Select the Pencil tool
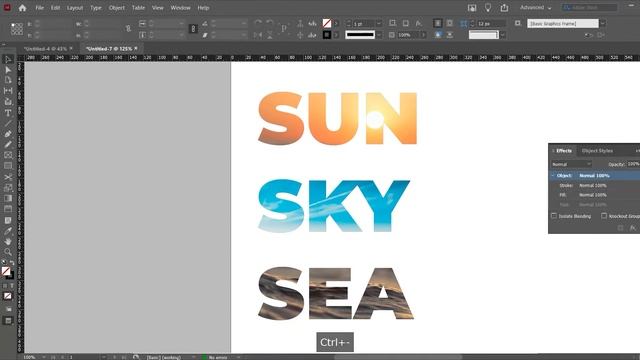 pyautogui.click(x=8, y=144)
